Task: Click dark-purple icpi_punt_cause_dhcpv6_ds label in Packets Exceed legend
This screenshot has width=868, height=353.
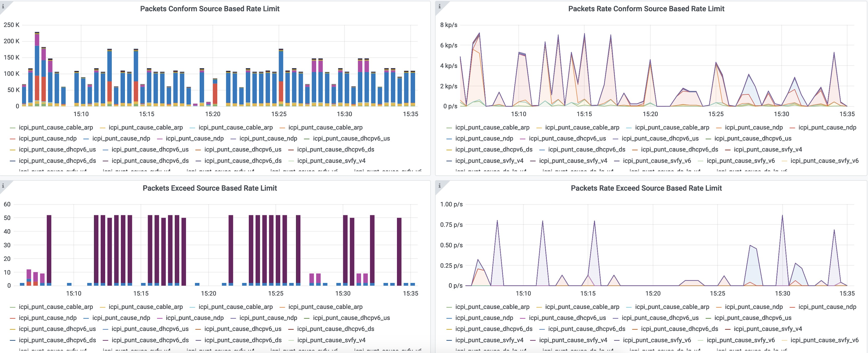Action: [x=150, y=340]
